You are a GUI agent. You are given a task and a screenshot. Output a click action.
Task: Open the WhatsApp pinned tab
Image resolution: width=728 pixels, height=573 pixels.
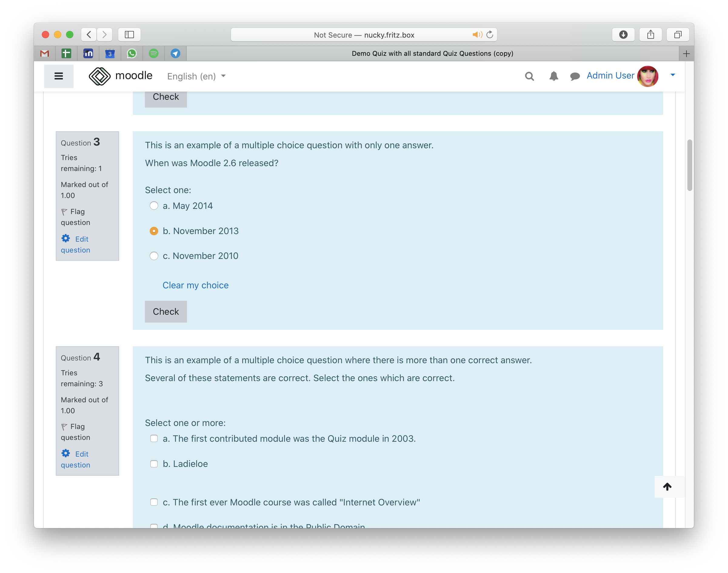tap(132, 53)
